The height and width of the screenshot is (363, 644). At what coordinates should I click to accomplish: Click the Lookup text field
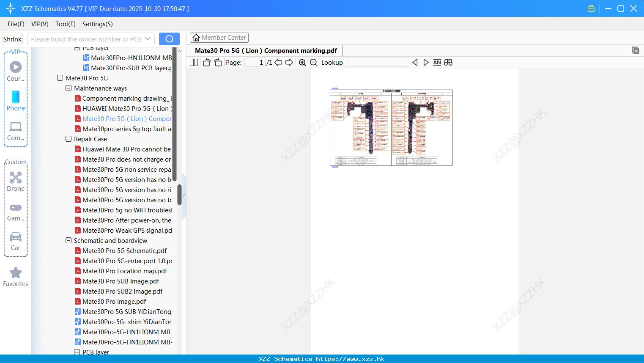pos(378,63)
